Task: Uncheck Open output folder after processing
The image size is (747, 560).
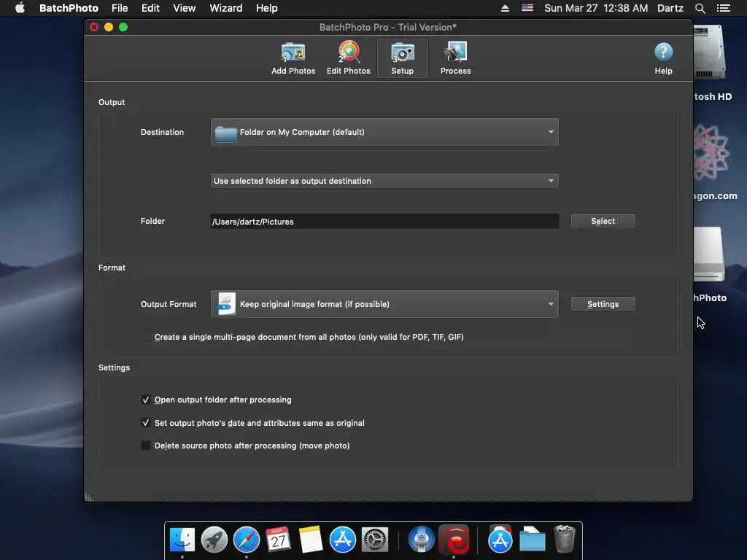Action: [146, 400]
